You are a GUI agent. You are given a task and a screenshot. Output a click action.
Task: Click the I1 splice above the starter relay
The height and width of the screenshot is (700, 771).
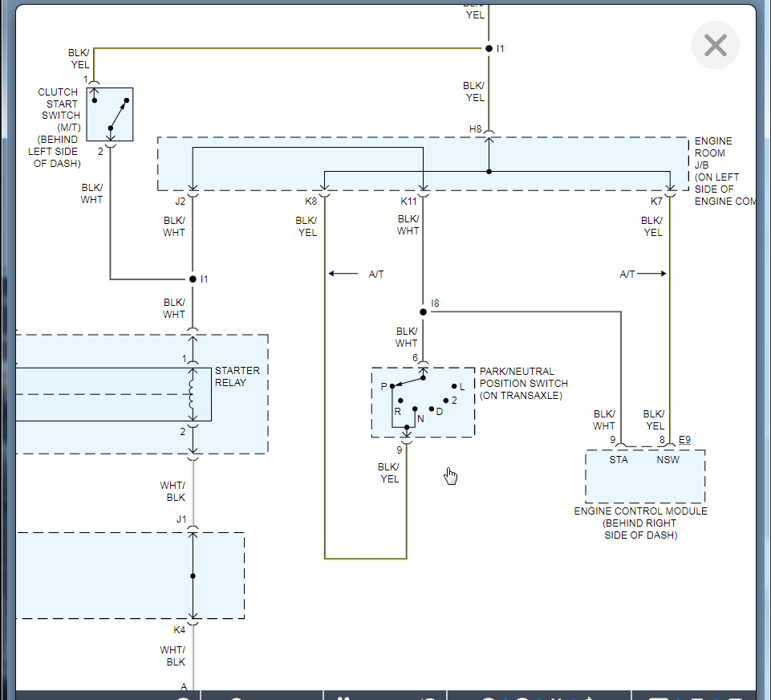pos(193,279)
